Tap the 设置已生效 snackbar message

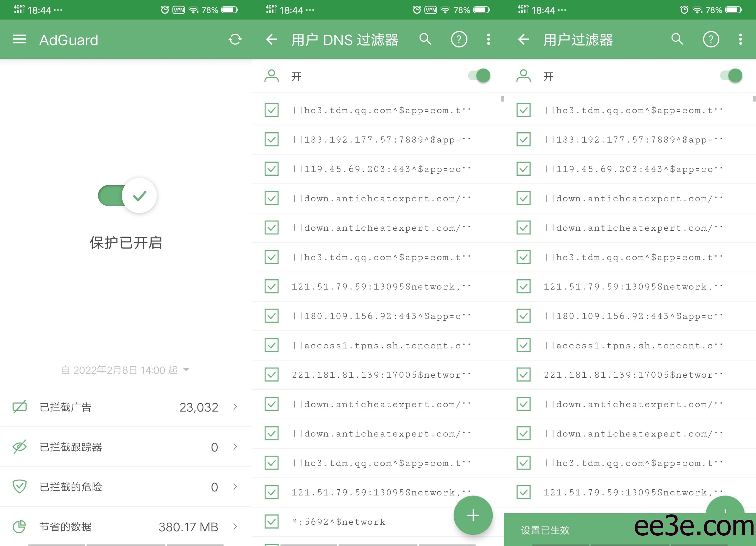point(545,530)
